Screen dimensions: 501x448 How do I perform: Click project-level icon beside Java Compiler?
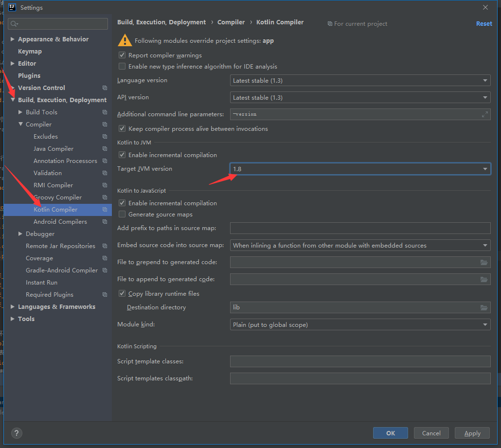[105, 148]
